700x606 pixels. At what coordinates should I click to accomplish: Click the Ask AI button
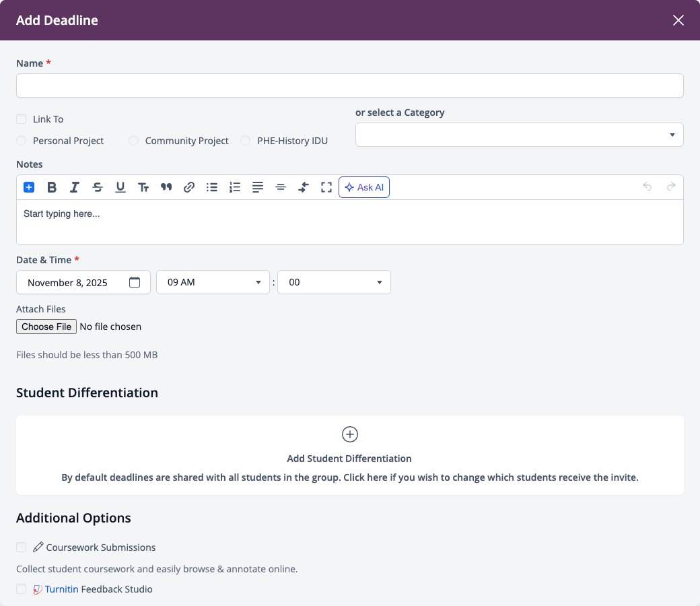click(364, 187)
